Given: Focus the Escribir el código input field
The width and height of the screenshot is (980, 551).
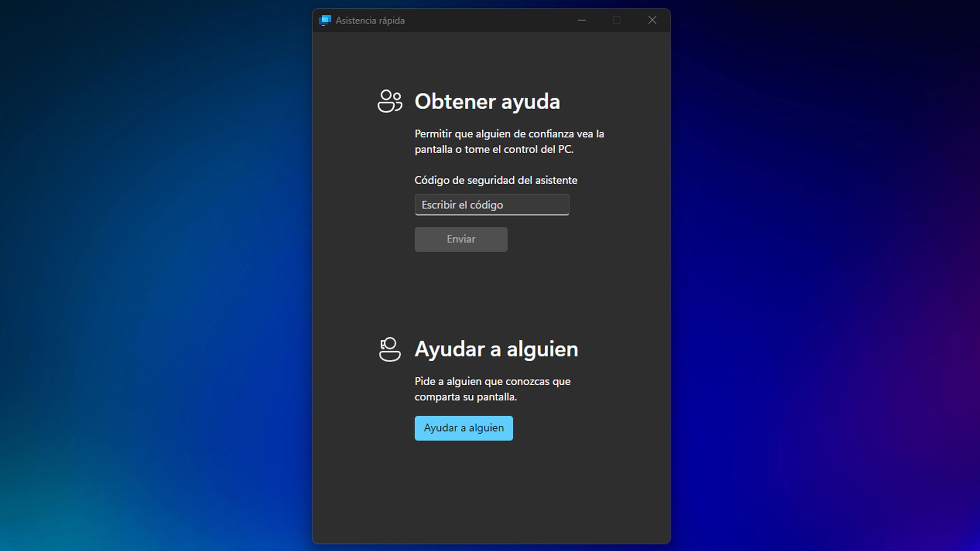Looking at the screenshot, I should pyautogui.click(x=492, y=205).
